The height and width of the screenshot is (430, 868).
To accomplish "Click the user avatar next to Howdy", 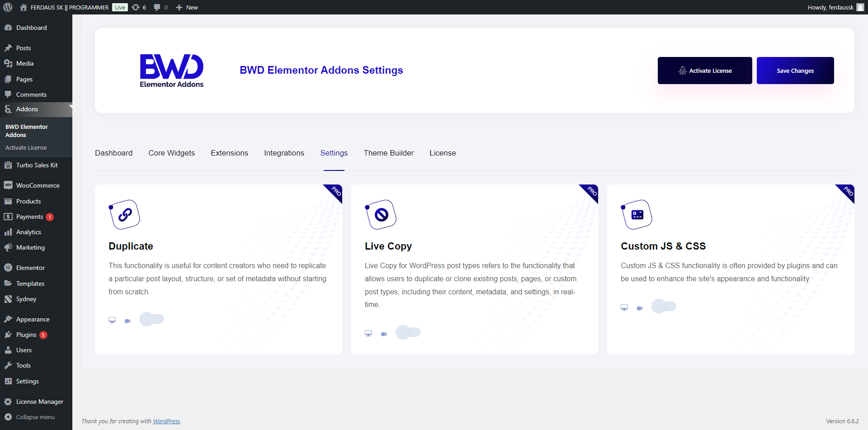I will (860, 7).
